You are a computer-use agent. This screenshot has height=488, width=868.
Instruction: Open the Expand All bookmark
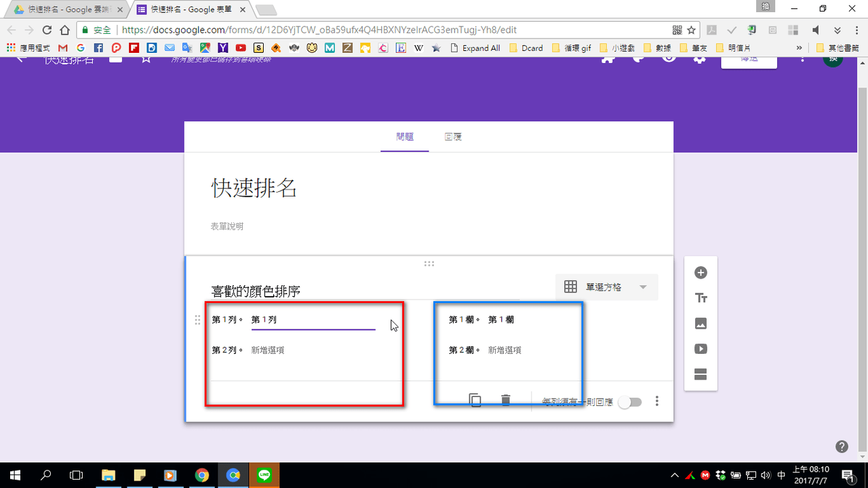tap(475, 48)
